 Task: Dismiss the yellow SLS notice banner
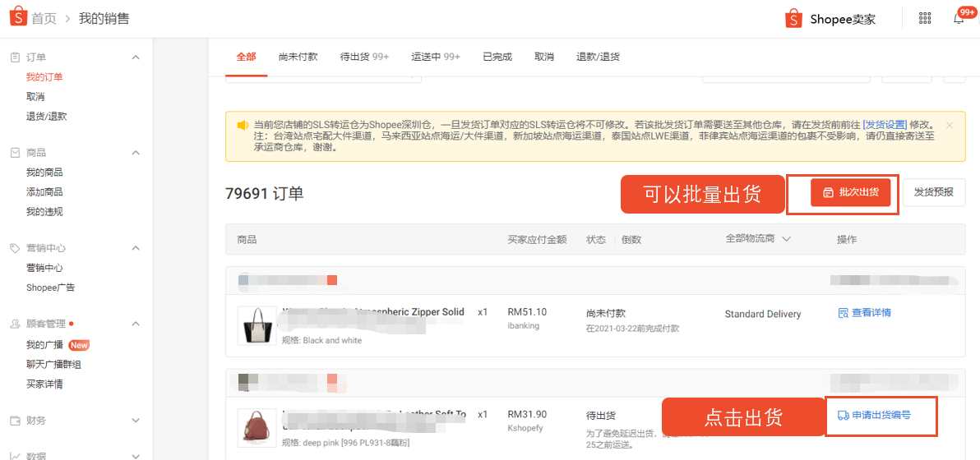950,125
